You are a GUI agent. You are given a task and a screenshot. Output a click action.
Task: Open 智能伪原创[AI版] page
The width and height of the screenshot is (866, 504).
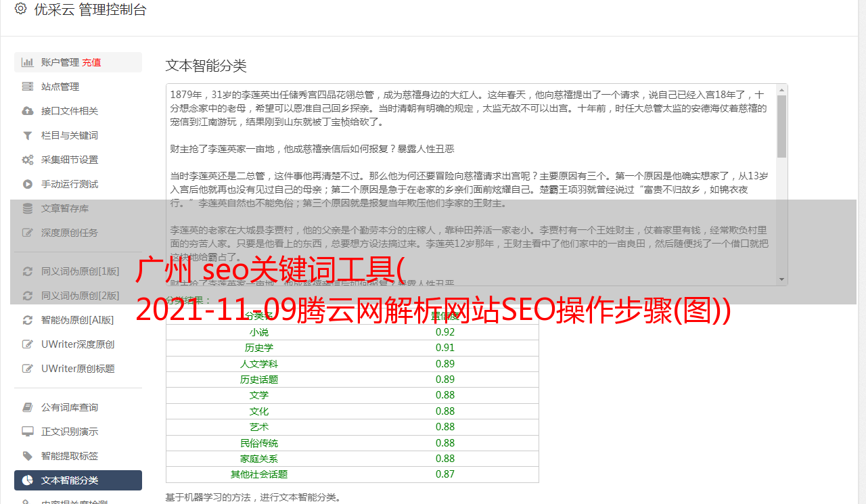tap(78, 320)
